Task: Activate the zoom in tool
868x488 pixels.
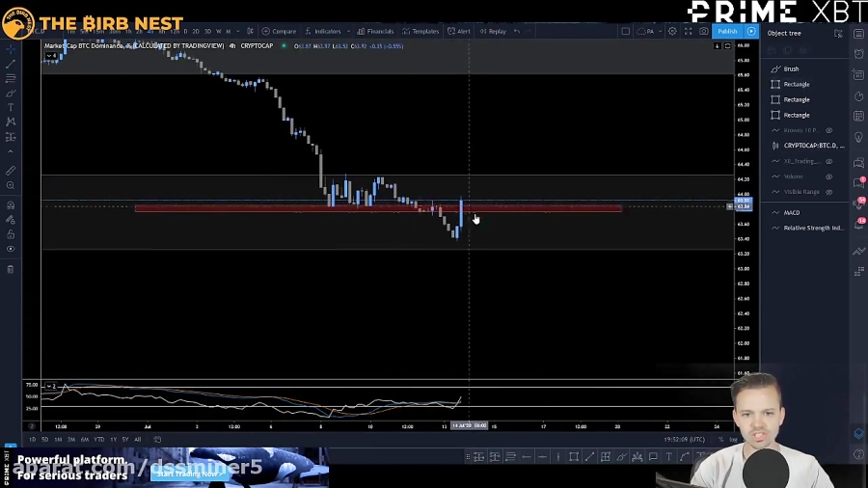Action: point(11,185)
